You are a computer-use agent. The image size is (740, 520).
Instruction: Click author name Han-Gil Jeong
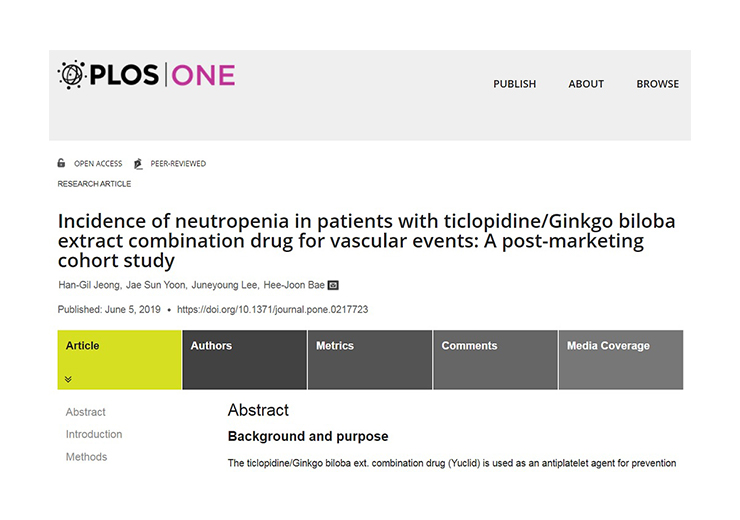click(91, 286)
